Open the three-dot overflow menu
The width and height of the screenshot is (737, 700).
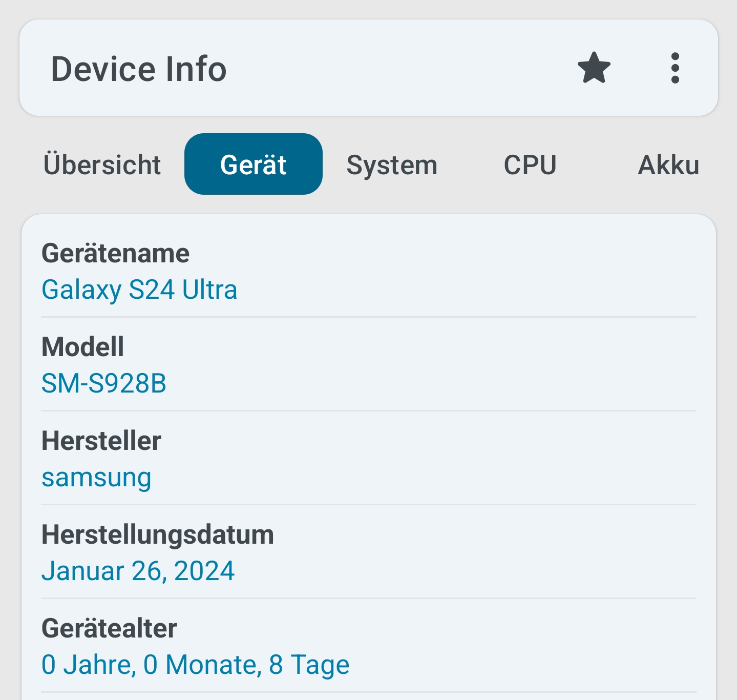coord(675,68)
